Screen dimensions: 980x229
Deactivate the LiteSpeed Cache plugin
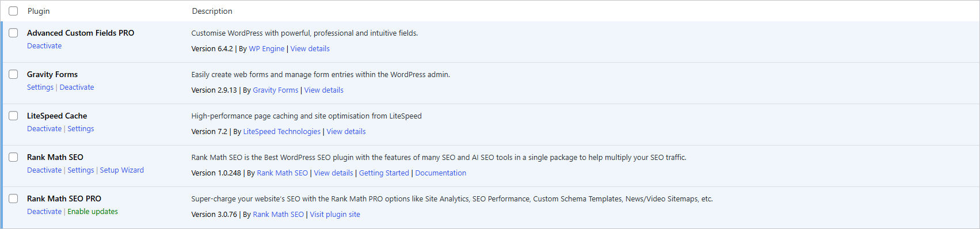pos(44,129)
